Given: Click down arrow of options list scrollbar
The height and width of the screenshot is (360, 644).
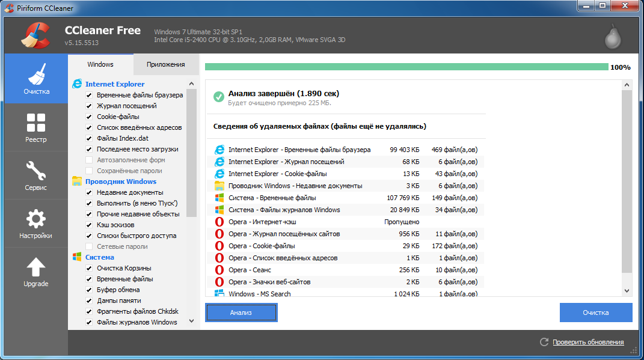Looking at the screenshot, I should click(x=191, y=321).
